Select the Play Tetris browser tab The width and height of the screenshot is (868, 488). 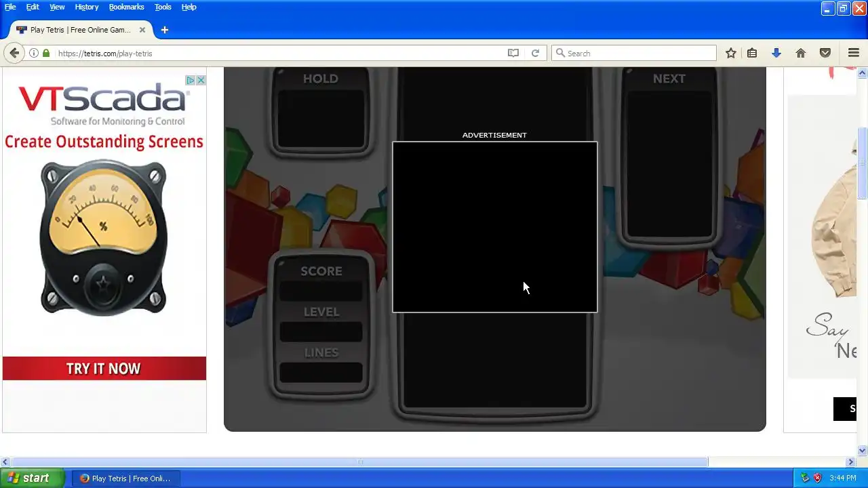(81, 30)
